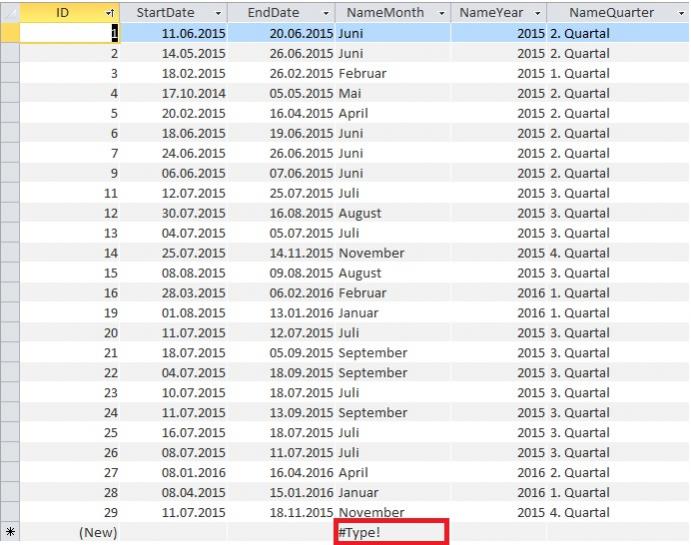The image size is (691, 545).
Task: Select the NameYear column header
Action: [499, 13]
